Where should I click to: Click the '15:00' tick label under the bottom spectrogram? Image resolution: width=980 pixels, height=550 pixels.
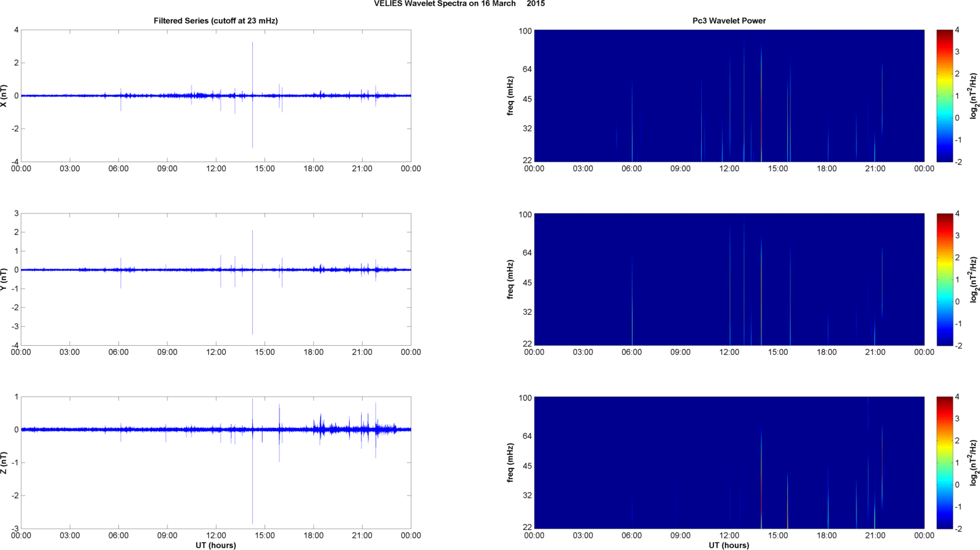(x=778, y=536)
